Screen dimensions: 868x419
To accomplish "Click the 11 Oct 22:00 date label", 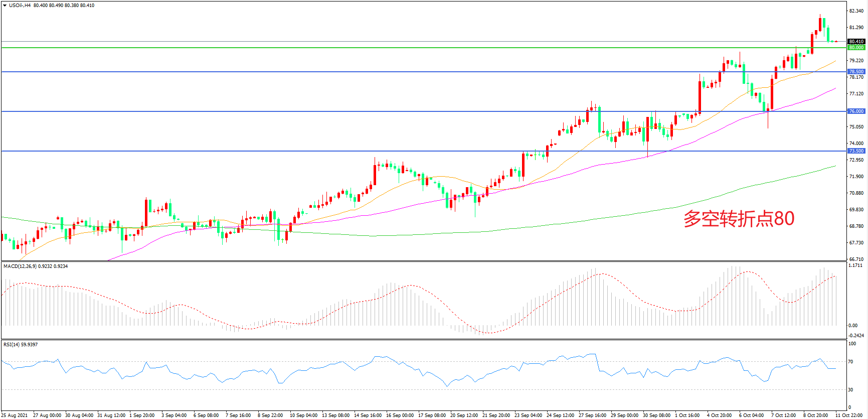I will (849, 415).
